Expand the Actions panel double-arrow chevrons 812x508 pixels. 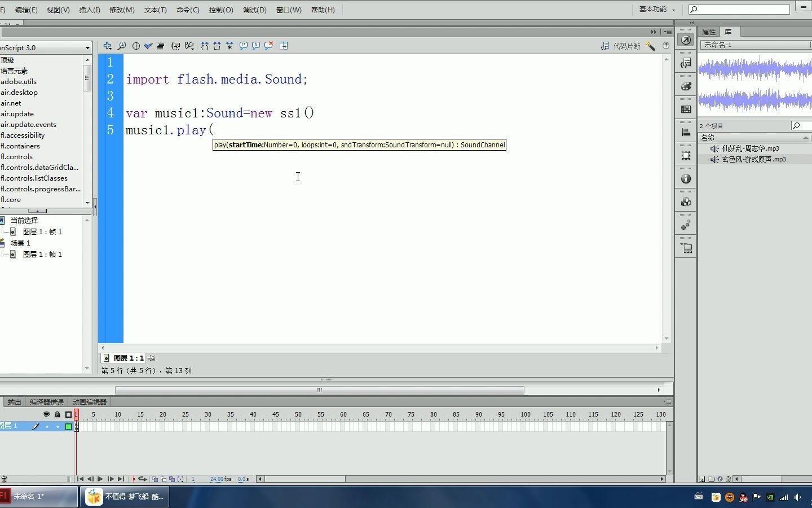coord(654,32)
